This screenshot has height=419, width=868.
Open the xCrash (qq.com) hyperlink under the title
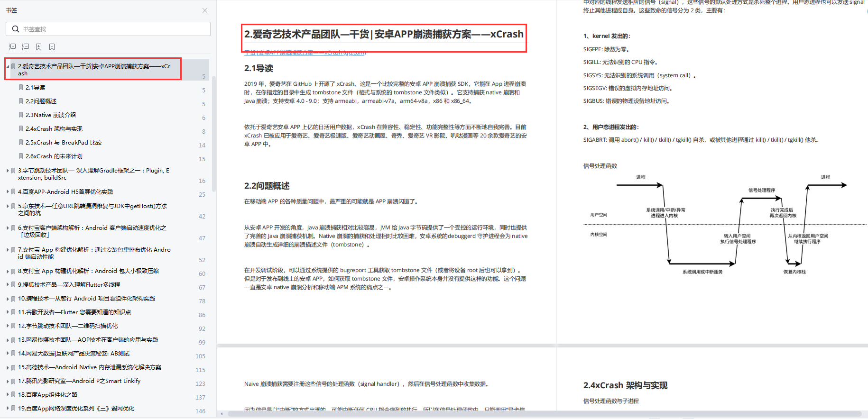click(305, 53)
